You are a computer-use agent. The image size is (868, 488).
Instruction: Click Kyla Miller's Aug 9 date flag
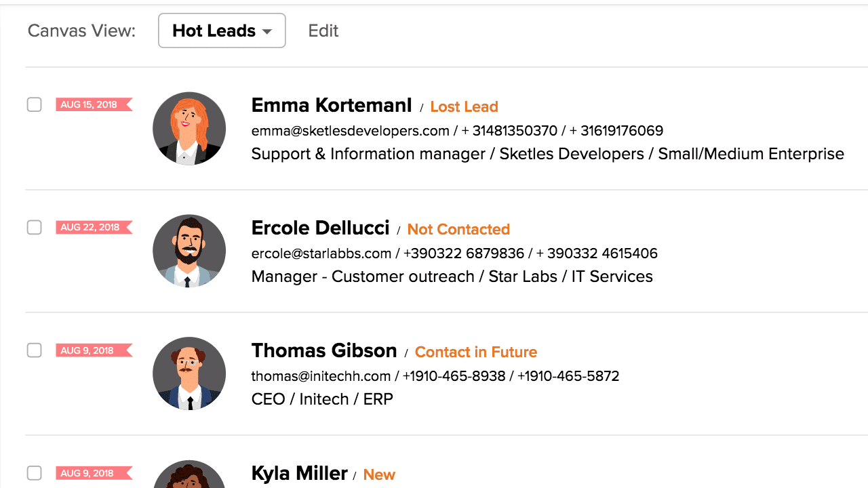(x=93, y=473)
